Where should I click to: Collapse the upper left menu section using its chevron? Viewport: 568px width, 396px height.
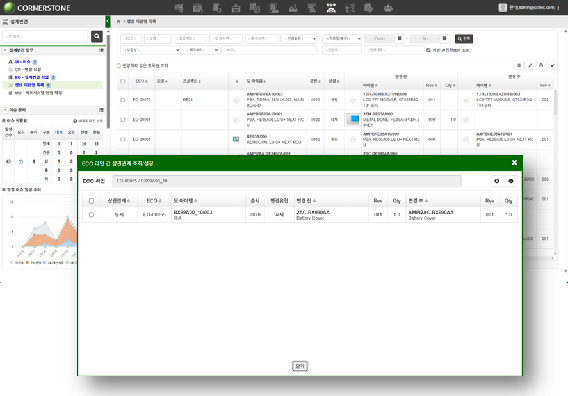5,50
